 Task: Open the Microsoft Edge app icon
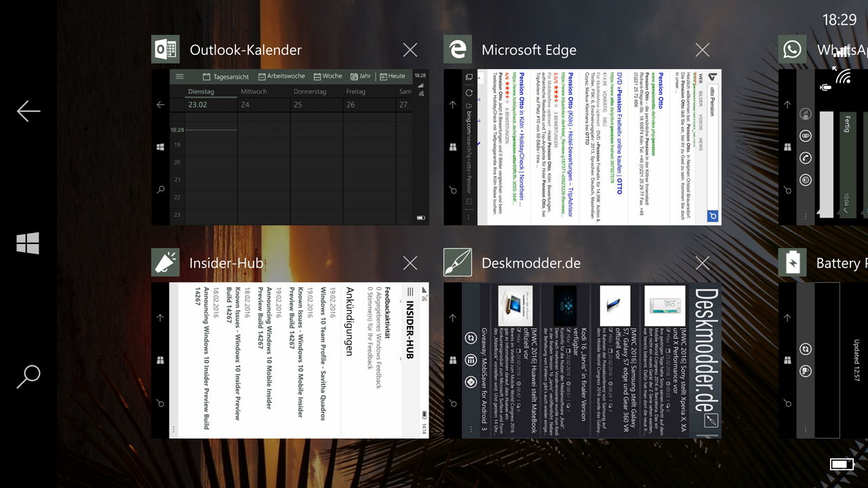[458, 49]
